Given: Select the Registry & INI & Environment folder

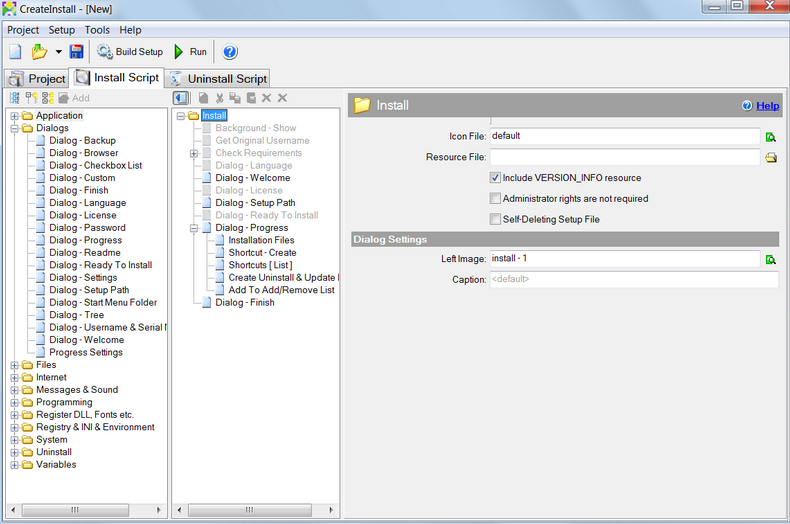Looking at the screenshot, I should pos(95,427).
